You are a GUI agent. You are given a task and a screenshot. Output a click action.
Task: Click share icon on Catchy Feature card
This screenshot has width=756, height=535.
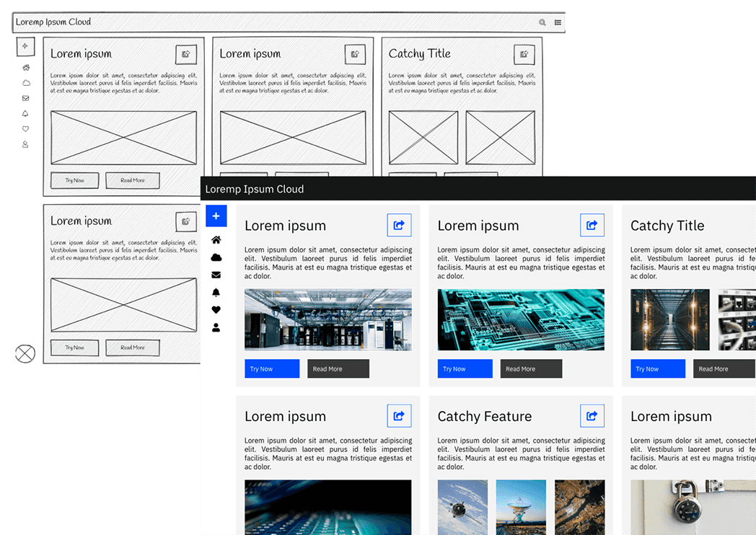point(592,415)
